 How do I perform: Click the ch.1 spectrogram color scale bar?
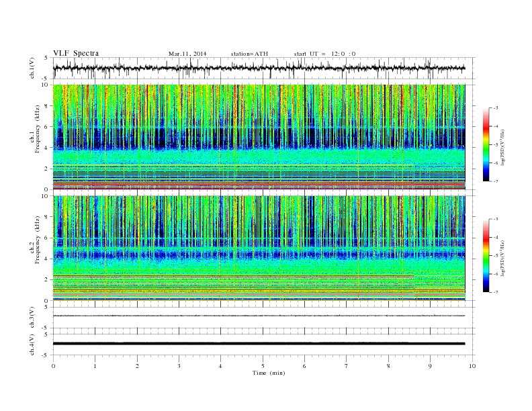[x=486, y=144]
